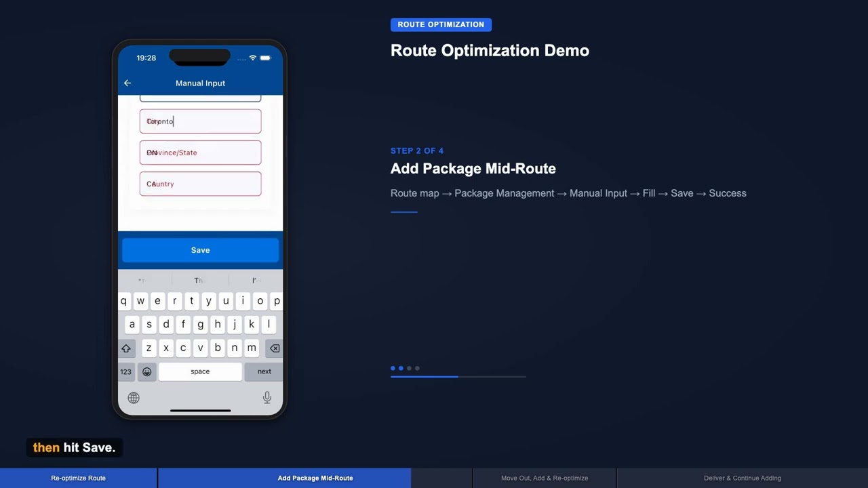Tap the next key on keyboard
The image size is (868, 488).
(264, 371)
